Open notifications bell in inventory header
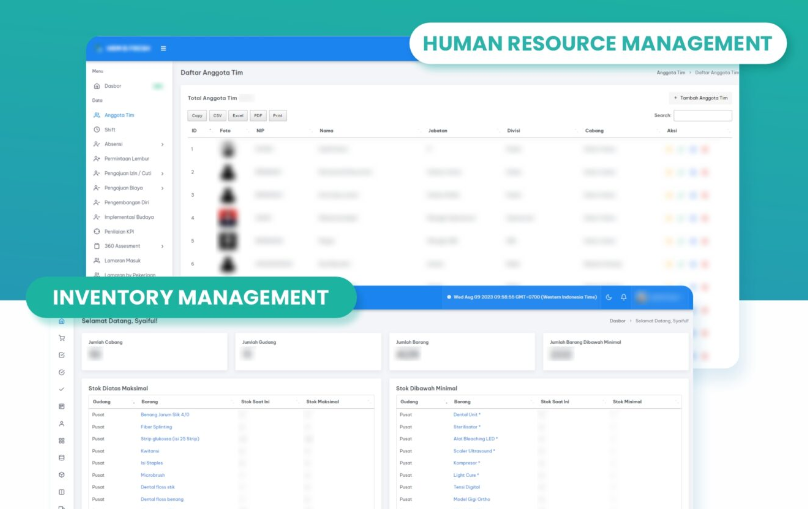 coord(624,297)
